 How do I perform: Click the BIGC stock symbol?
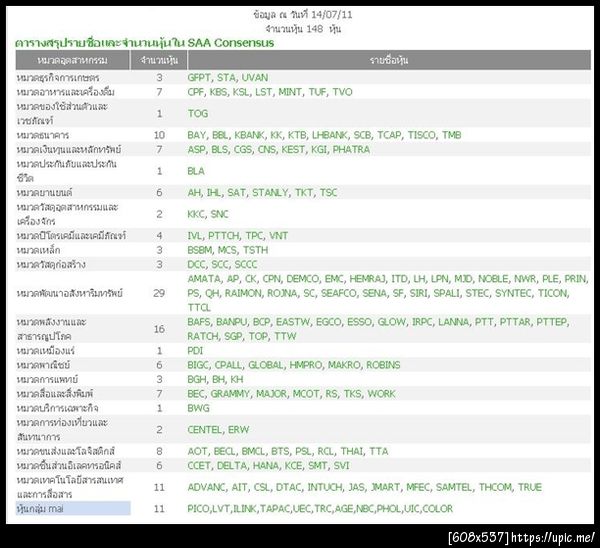[x=198, y=365]
